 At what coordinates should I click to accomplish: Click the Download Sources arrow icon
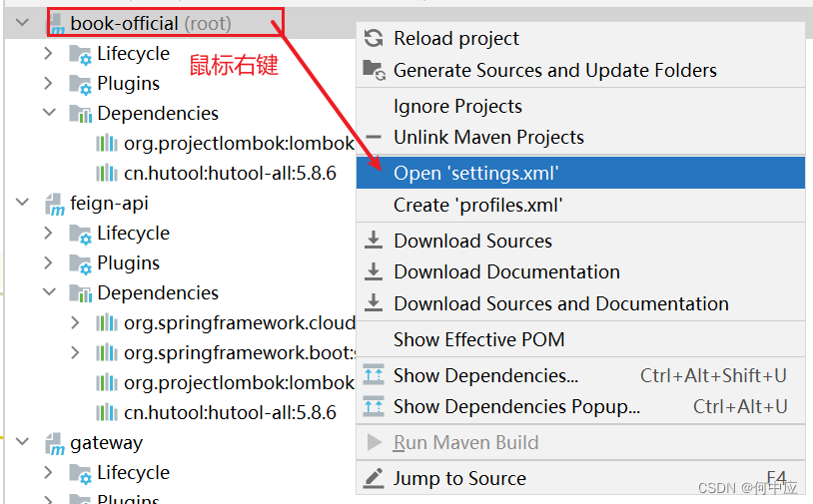[374, 241]
